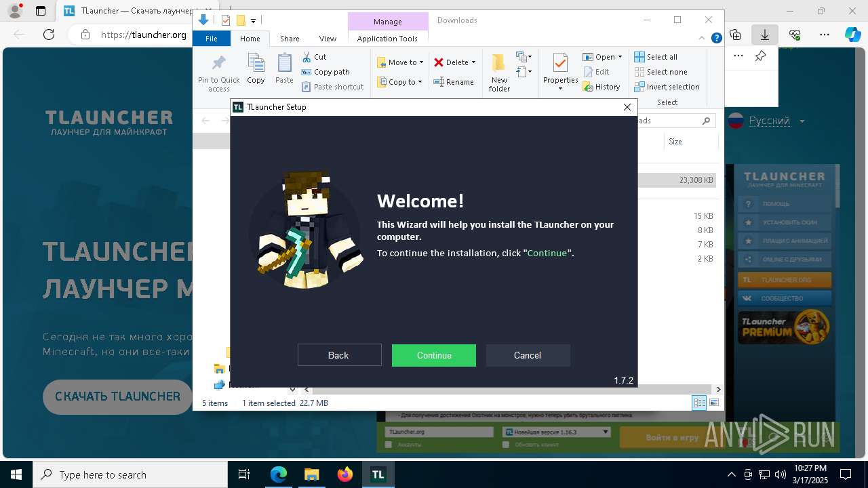Switch to the Share ribbon tab
The height and width of the screenshot is (488, 868).
(x=290, y=39)
